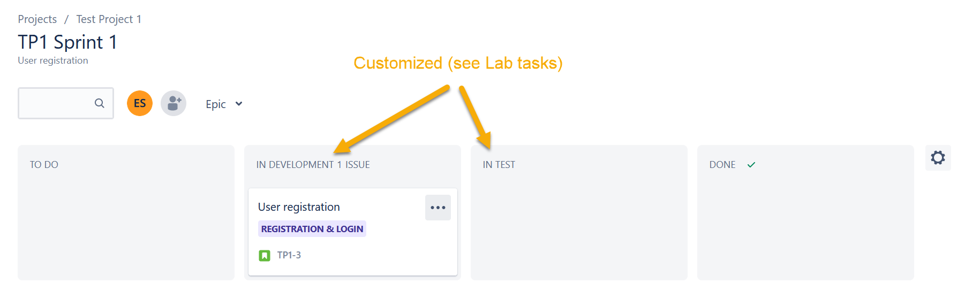The image size is (980, 306).
Task: Open the Projects breadcrumb link
Action: (x=37, y=19)
